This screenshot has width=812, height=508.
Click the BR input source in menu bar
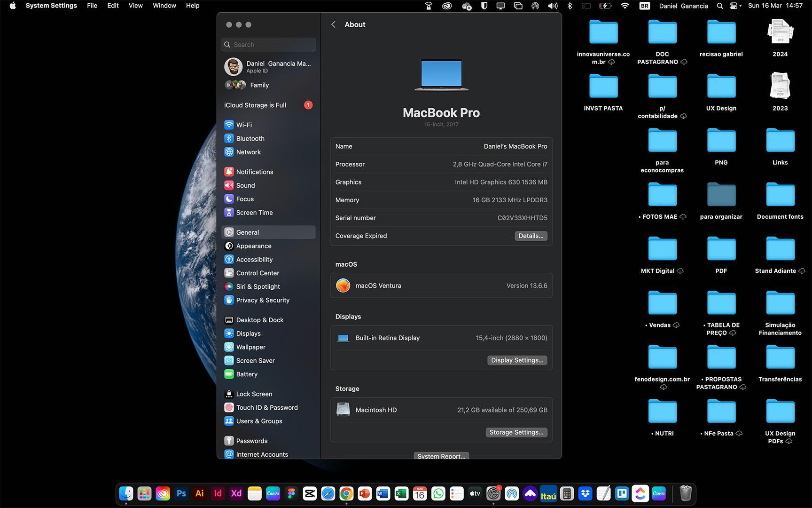(x=645, y=6)
